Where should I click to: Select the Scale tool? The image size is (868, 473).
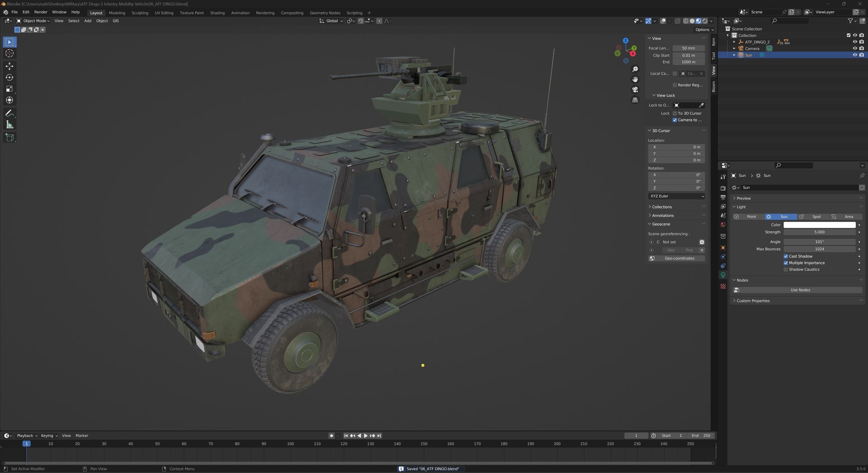9,89
